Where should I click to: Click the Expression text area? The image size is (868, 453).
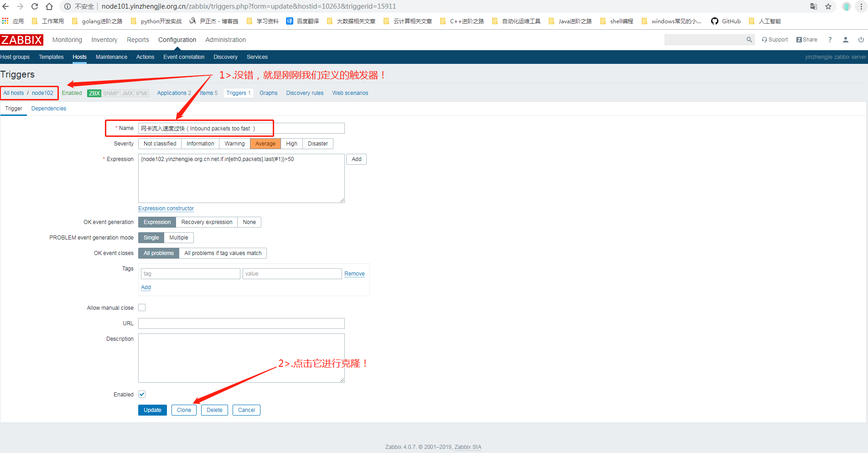pyautogui.click(x=241, y=178)
